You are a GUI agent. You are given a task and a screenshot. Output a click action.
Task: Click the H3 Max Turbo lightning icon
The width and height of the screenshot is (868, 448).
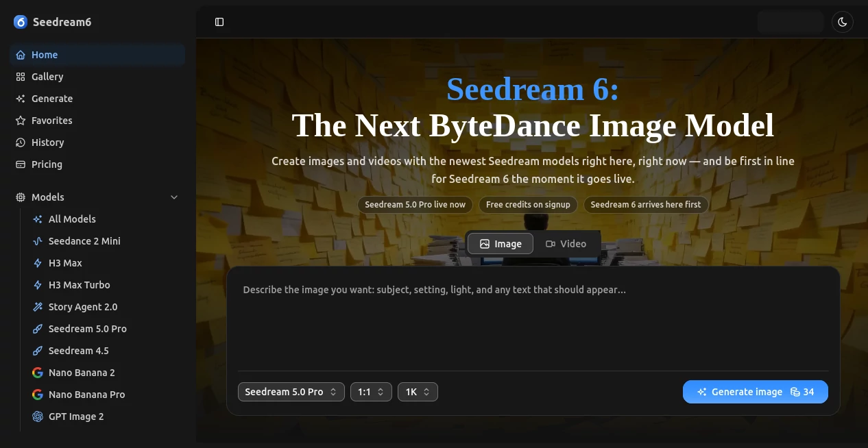pos(38,285)
